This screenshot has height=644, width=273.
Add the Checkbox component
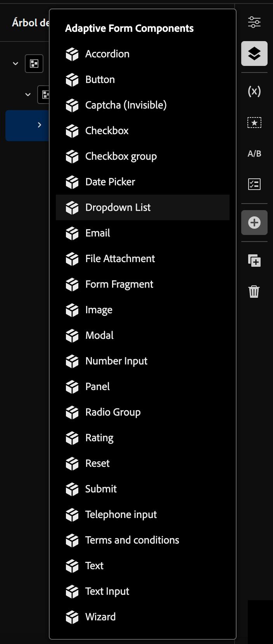point(143,131)
